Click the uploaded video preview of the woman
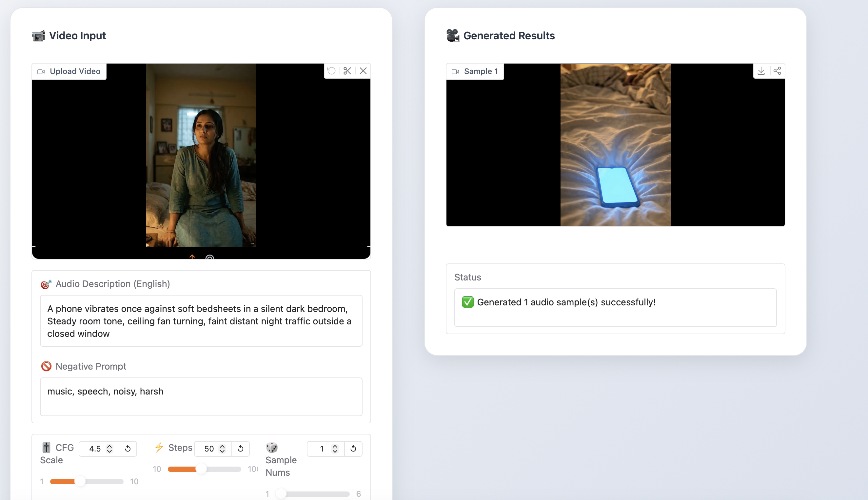Viewport: 868px width, 500px height. tap(201, 155)
